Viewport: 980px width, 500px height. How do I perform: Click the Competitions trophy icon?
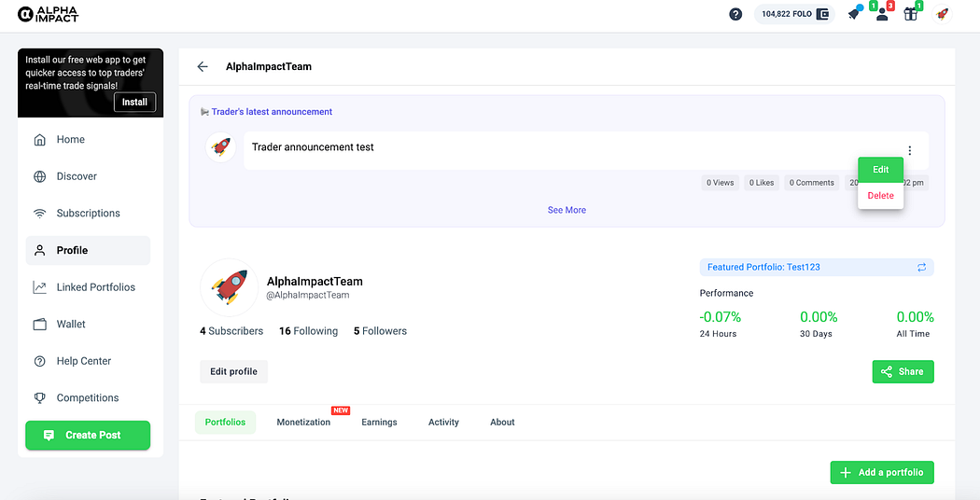(x=39, y=397)
